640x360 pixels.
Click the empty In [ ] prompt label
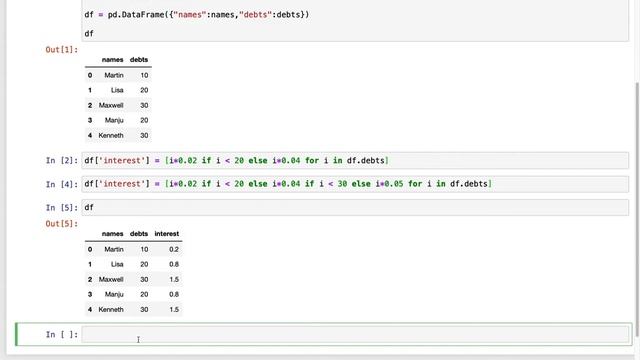pos(62,334)
